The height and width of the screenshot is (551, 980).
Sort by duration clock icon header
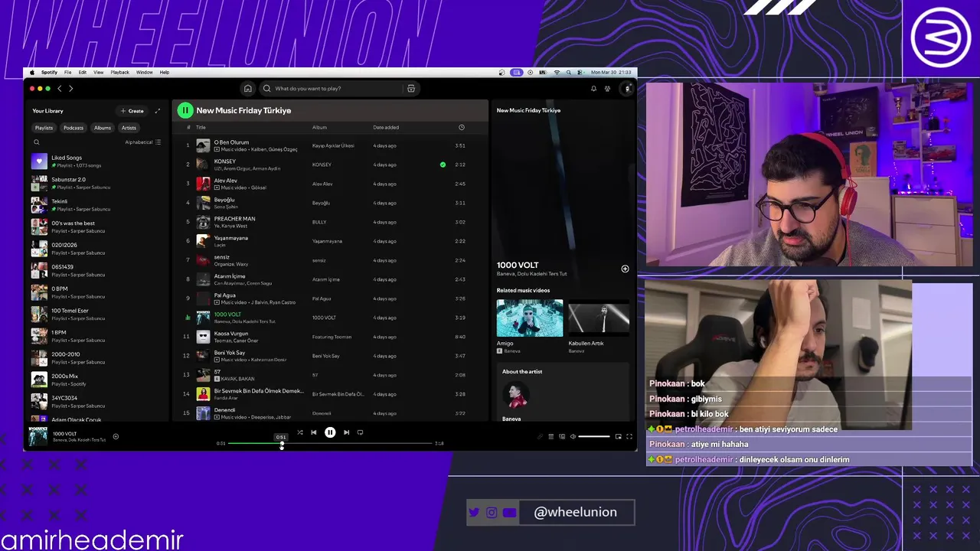pos(461,127)
